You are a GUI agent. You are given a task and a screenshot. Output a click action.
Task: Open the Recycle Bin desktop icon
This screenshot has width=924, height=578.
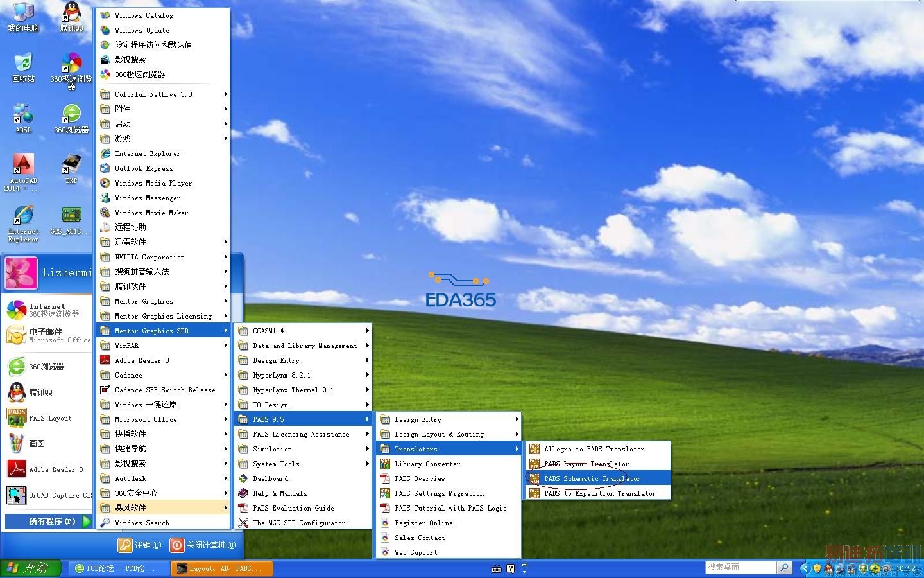(x=23, y=67)
